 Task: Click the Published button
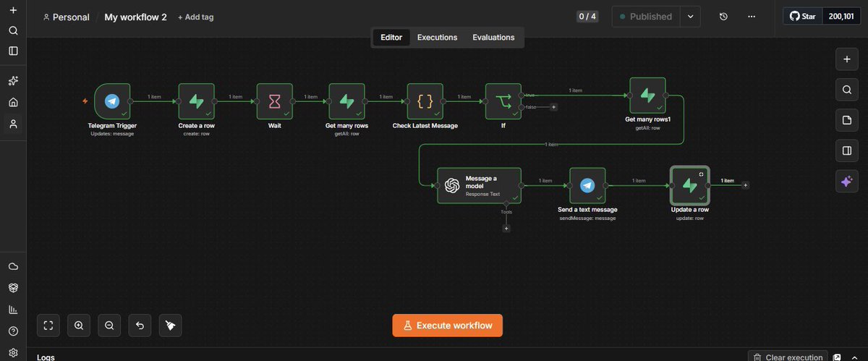pos(646,17)
